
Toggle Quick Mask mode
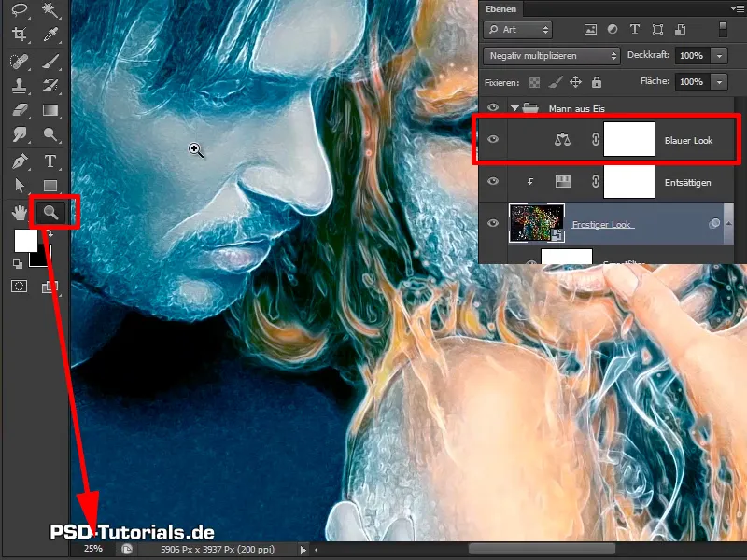19,287
